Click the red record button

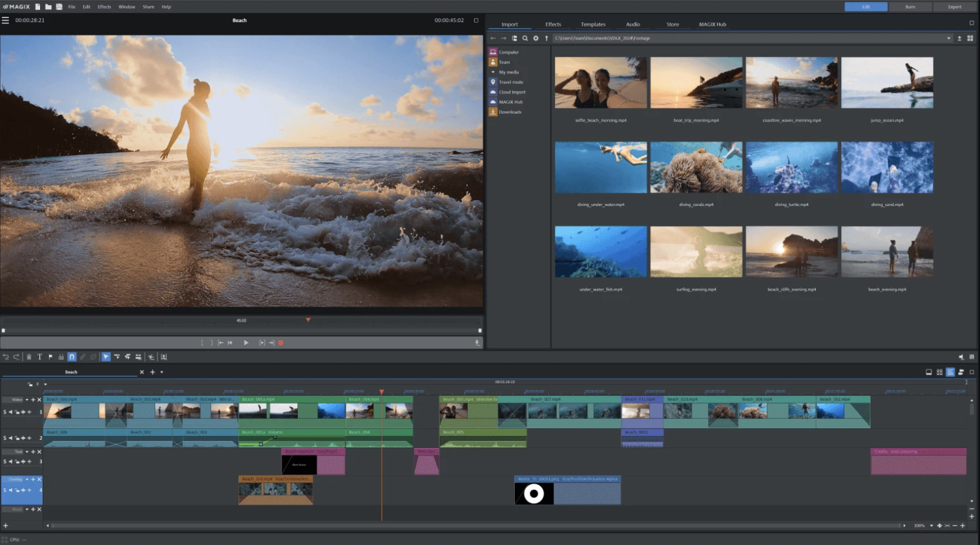tap(281, 343)
